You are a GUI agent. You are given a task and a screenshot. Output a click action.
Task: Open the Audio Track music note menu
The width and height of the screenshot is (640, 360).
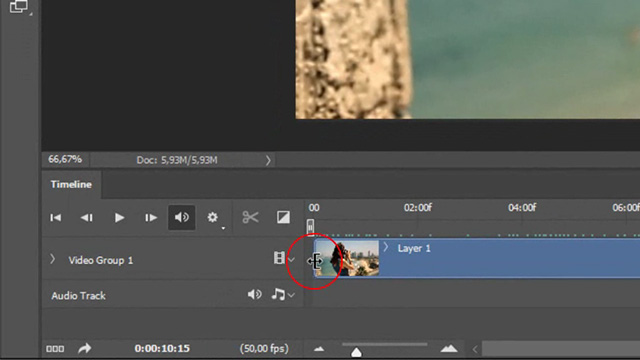283,294
